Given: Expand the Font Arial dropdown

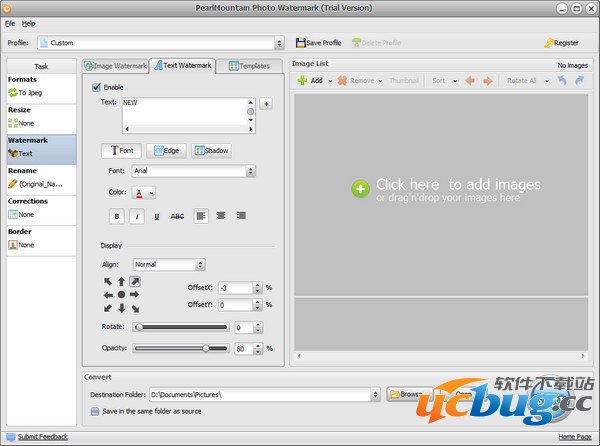Looking at the screenshot, I should coord(251,171).
